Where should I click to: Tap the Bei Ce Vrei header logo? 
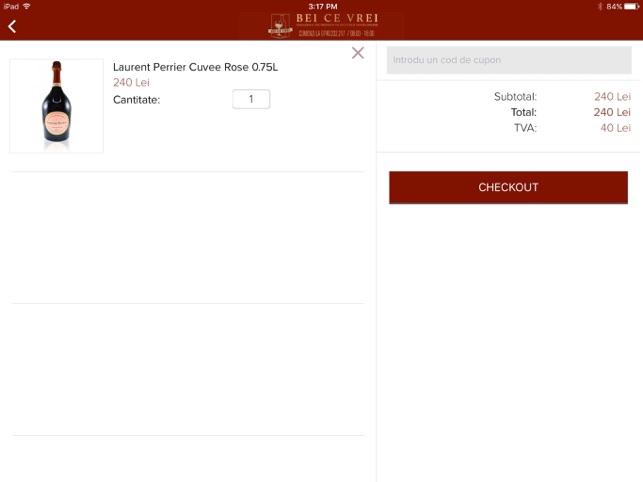[x=323, y=25]
